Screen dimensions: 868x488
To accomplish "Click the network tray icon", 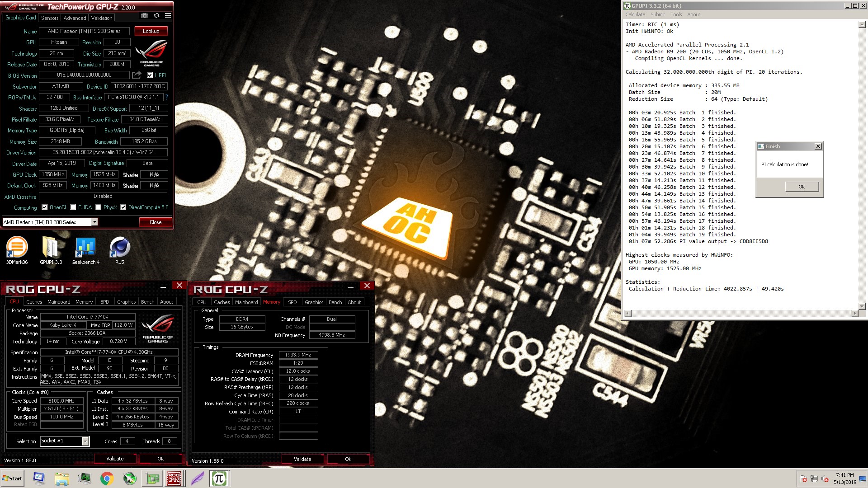I will pos(814,479).
